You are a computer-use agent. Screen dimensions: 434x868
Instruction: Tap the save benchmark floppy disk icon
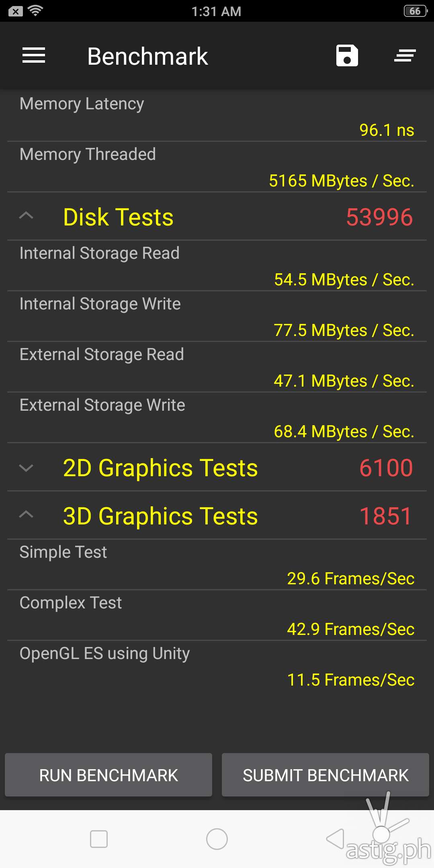(x=347, y=55)
